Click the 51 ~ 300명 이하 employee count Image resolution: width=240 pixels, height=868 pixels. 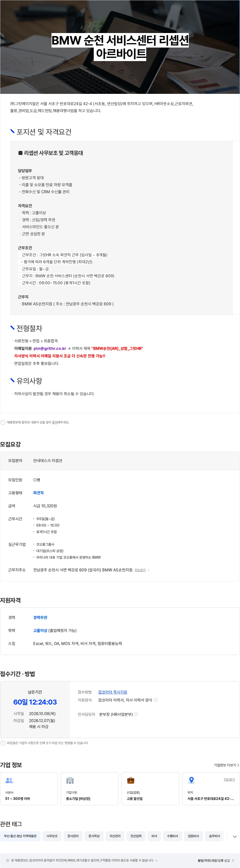point(17,799)
